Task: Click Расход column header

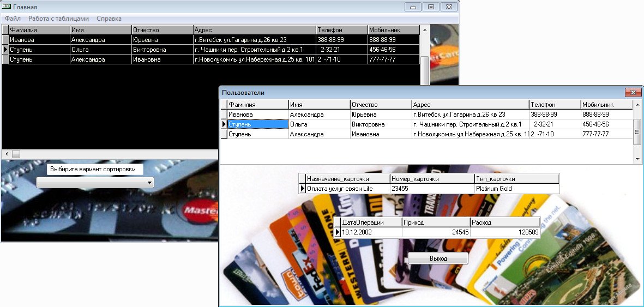Action: 505,222
